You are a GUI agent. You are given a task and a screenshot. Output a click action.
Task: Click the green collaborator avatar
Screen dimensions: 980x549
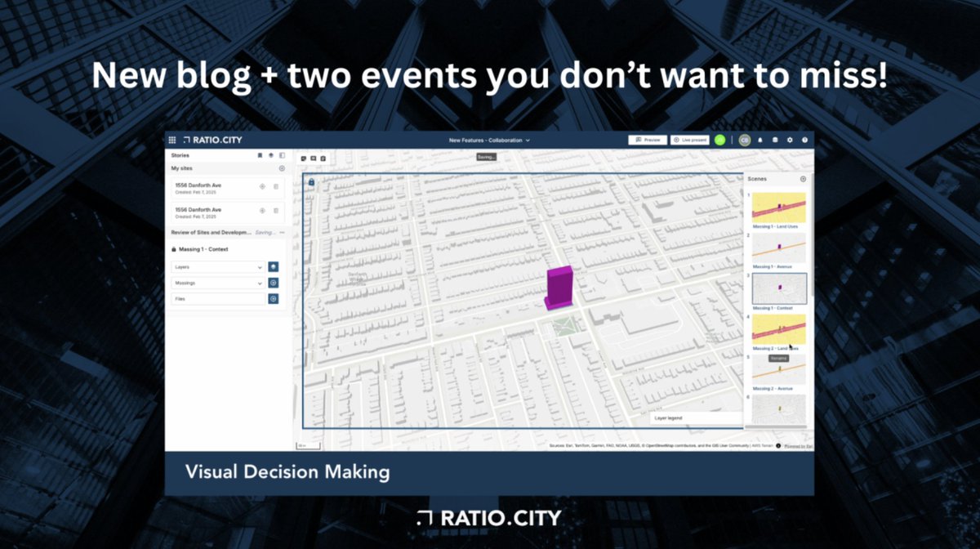pos(719,140)
